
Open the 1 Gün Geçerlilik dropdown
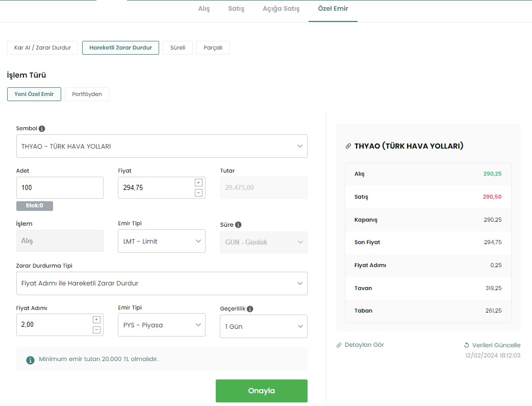tap(264, 326)
